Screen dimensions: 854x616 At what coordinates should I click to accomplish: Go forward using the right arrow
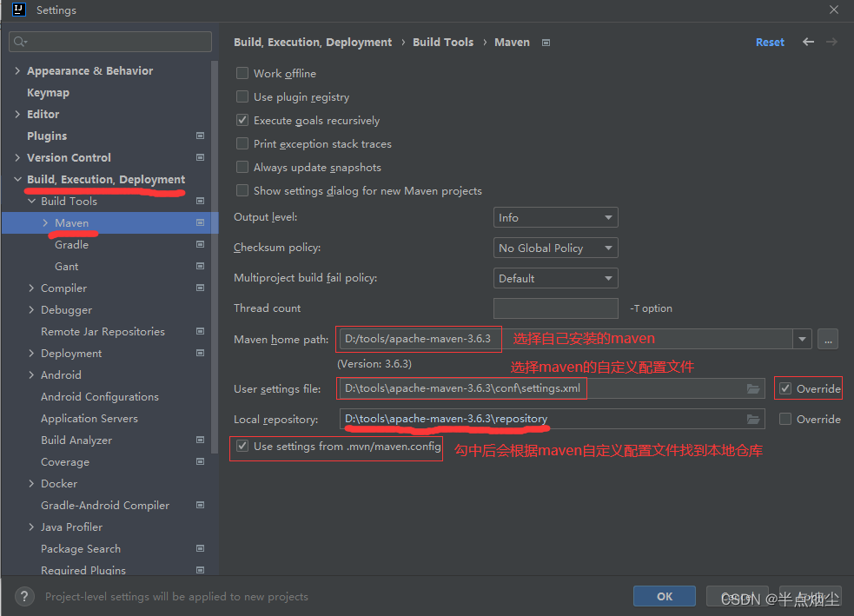(831, 42)
